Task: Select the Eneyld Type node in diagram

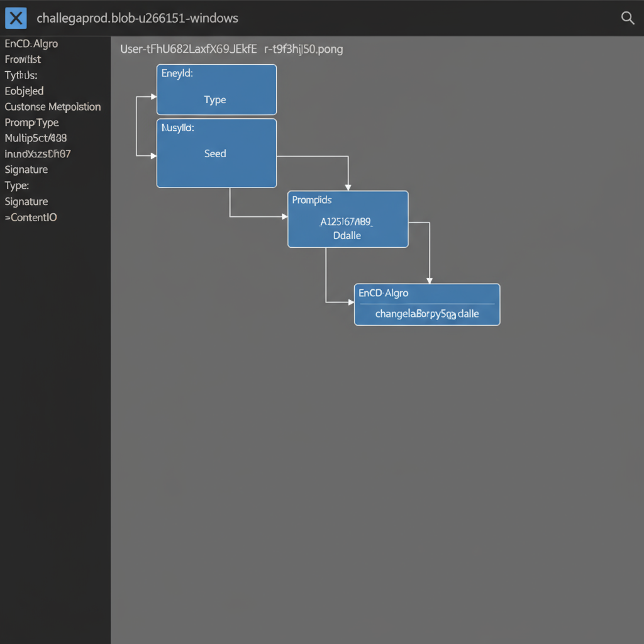Action: point(216,90)
